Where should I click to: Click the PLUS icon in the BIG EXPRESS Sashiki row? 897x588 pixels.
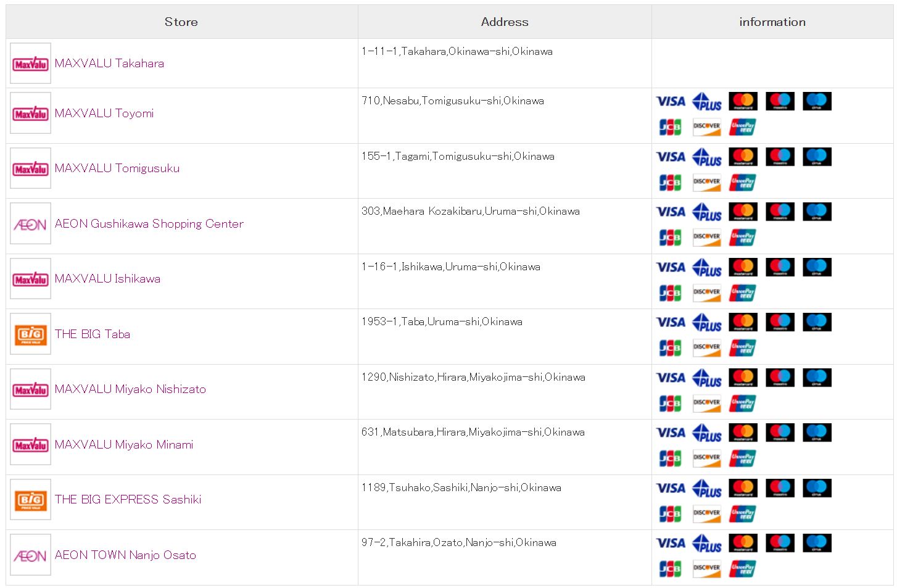tap(707, 488)
